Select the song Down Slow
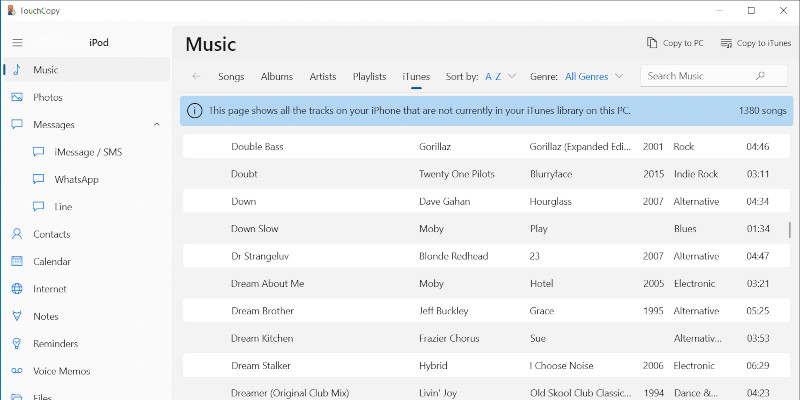800x400 pixels. pyautogui.click(x=255, y=229)
